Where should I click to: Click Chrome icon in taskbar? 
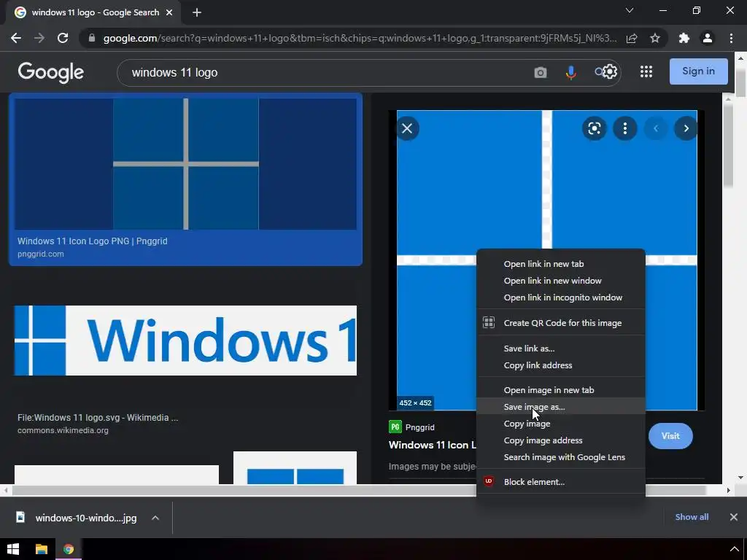pos(69,549)
